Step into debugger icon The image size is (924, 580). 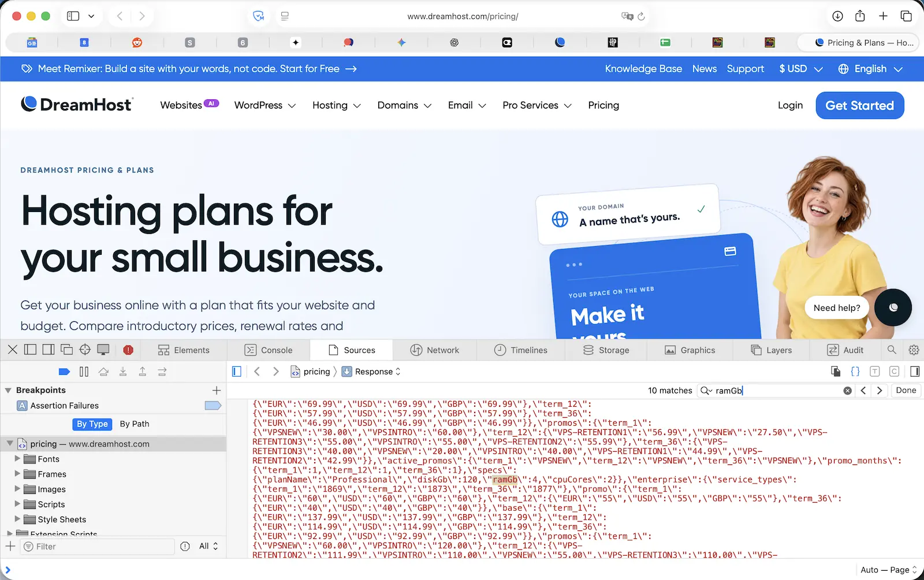[123, 371]
